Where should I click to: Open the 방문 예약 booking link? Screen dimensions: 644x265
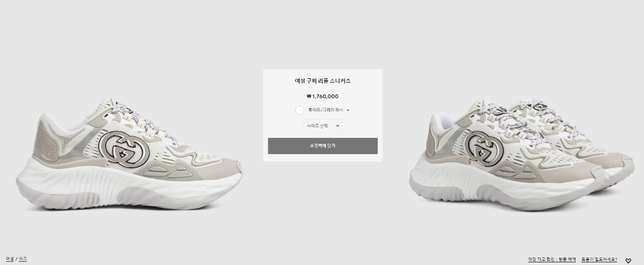(x=567, y=260)
